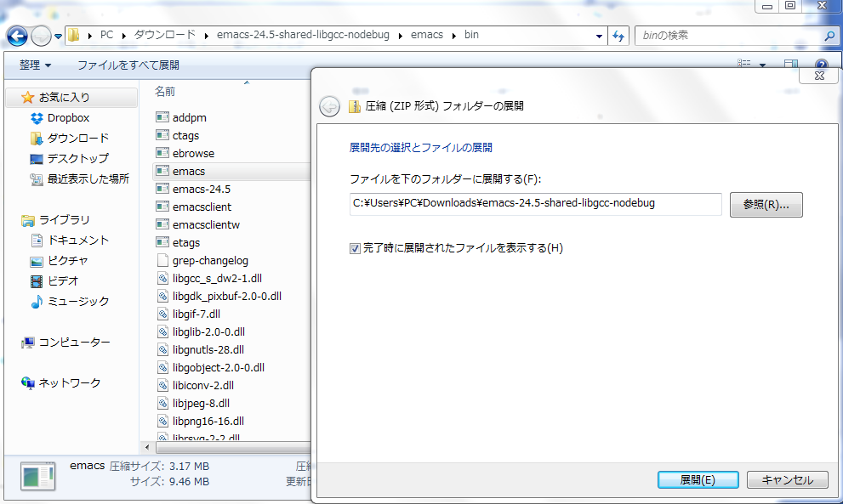This screenshot has height=504, width=843.
Task: Select the libgnutls-28.dll file icon
Action: pos(162,349)
